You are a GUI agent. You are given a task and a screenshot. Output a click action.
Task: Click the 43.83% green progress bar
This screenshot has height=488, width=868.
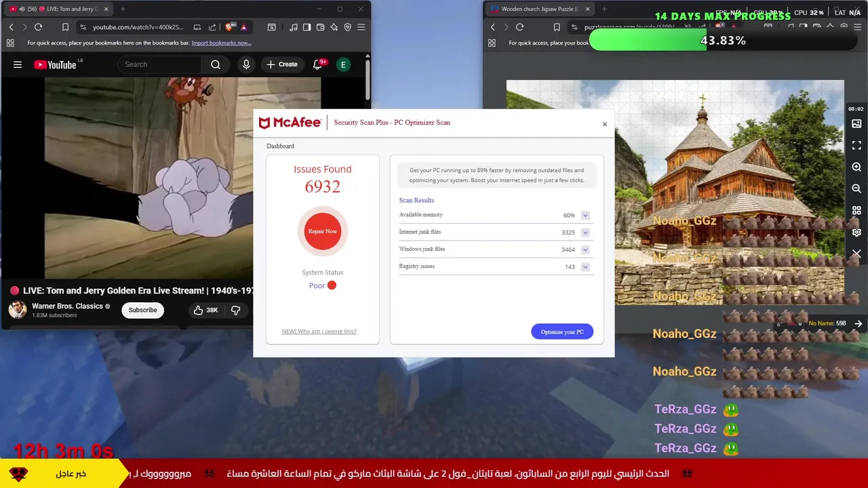click(723, 41)
